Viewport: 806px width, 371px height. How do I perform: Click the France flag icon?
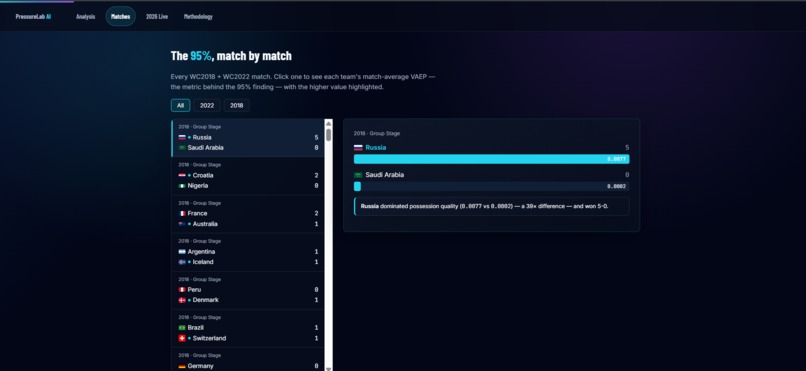pos(182,213)
